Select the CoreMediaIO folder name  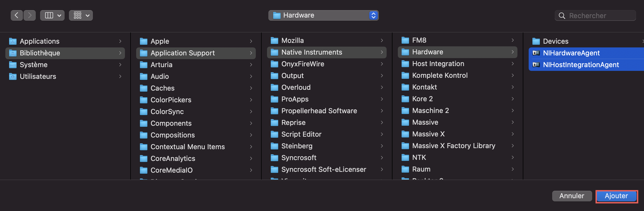click(x=172, y=170)
